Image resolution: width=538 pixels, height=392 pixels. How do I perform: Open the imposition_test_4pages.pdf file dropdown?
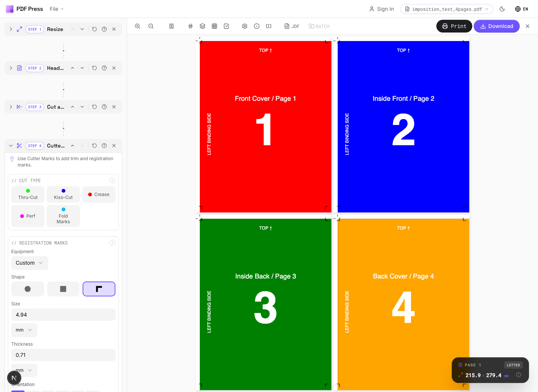[x=447, y=9]
